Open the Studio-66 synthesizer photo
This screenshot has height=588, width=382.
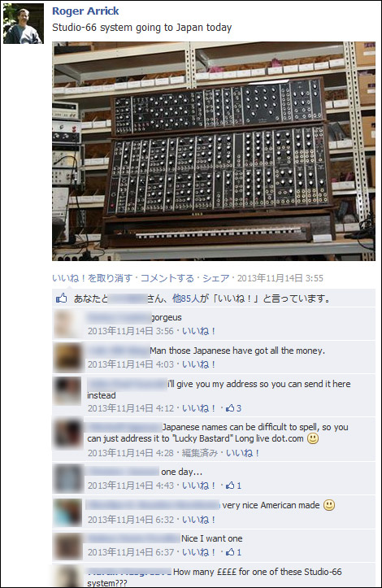214,151
